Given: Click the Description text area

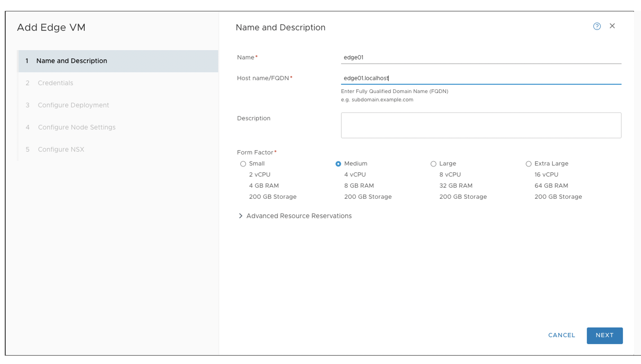Looking at the screenshot, I should click(x=481, y=125).
